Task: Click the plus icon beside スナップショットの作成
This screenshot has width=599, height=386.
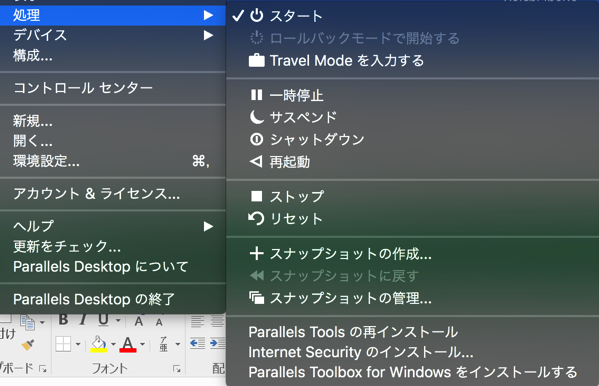Action: 256,253
